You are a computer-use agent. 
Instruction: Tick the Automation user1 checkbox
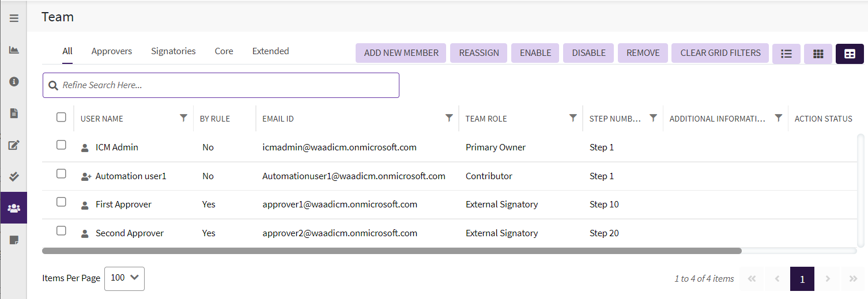click(x=61, y=174)
